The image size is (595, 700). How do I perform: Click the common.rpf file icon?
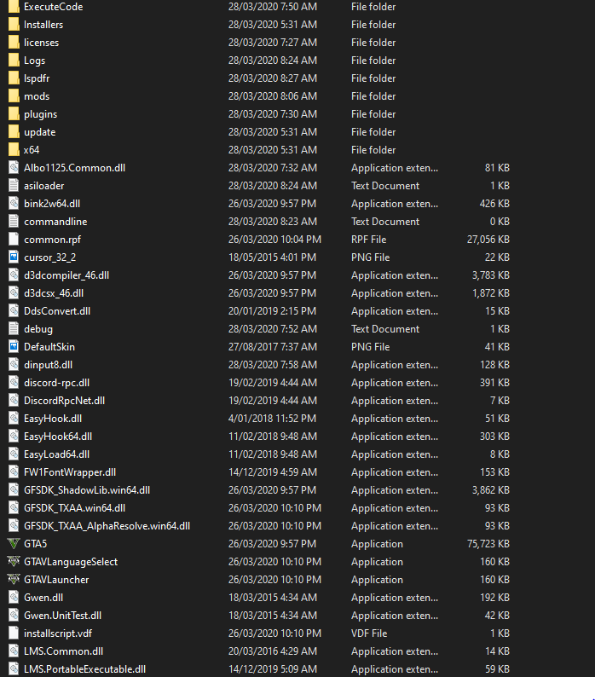coord(14,240)
